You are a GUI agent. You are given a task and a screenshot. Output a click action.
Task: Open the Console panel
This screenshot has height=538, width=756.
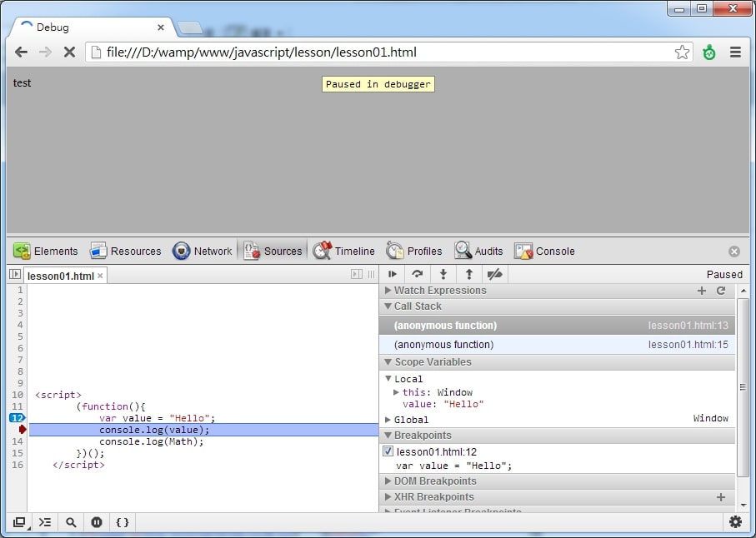(x=544, y=251)
